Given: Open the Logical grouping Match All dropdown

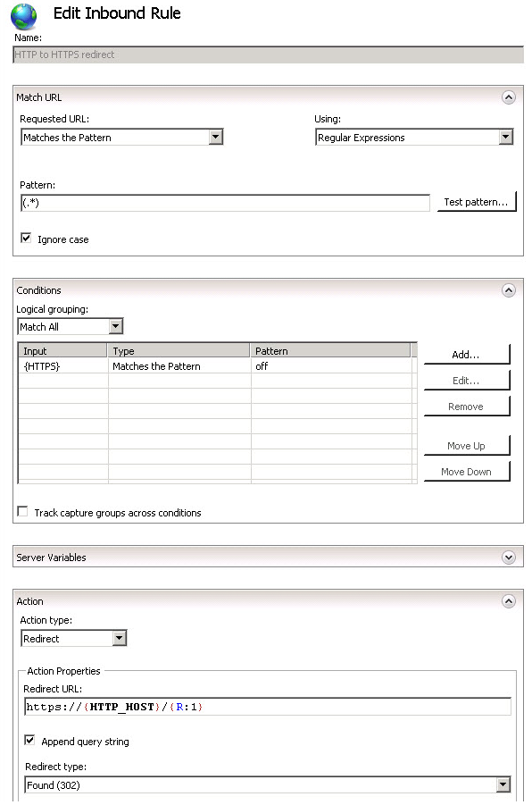Looking at the screenshot, I should [x=71, y=326].
